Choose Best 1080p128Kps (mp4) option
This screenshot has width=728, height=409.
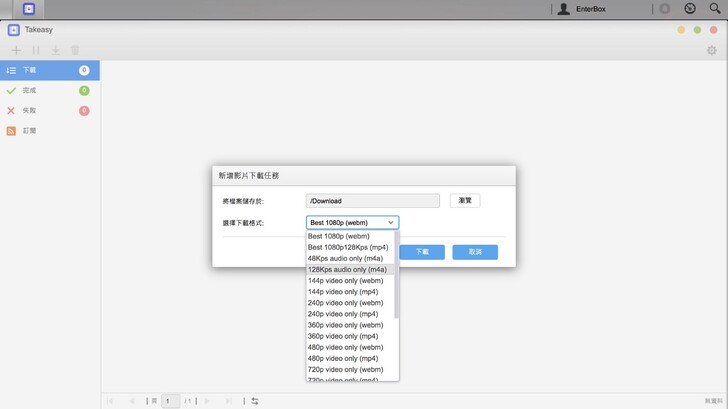click(350, 247)
